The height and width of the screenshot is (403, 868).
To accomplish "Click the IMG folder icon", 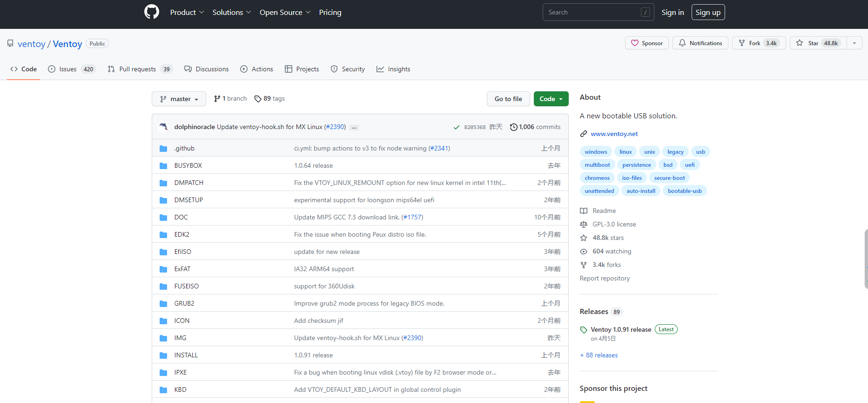I will 163,338.
